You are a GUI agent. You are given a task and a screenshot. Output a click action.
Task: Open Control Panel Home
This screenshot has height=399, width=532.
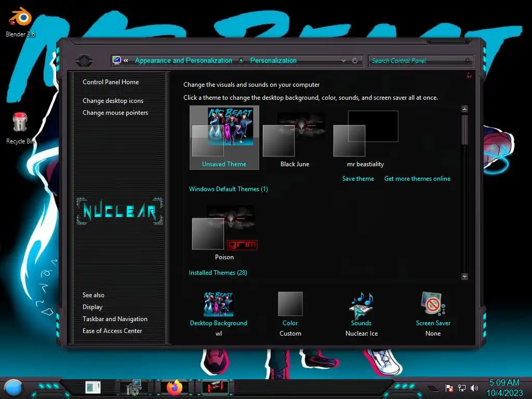pyautogui.click(x=111, y=82)
